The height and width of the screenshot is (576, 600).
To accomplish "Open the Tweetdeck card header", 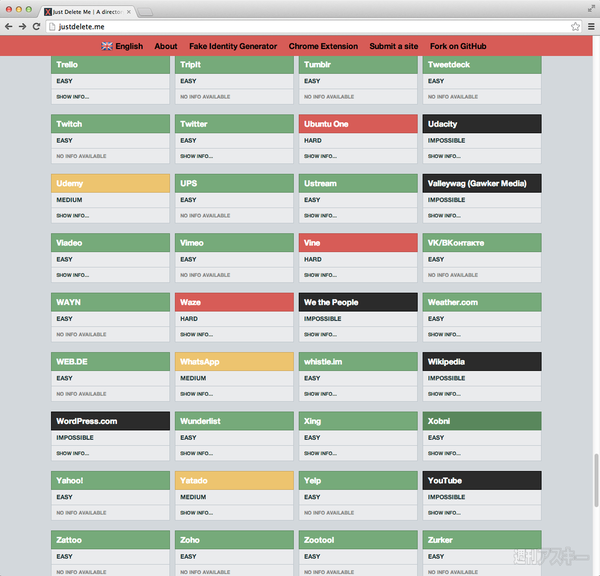I will (482, 65).
